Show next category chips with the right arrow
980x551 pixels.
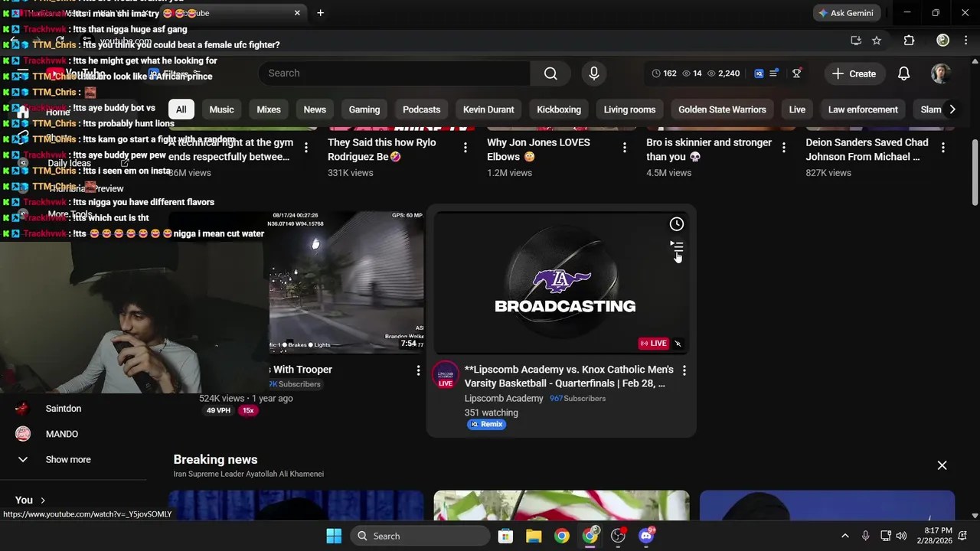(952, 109)
